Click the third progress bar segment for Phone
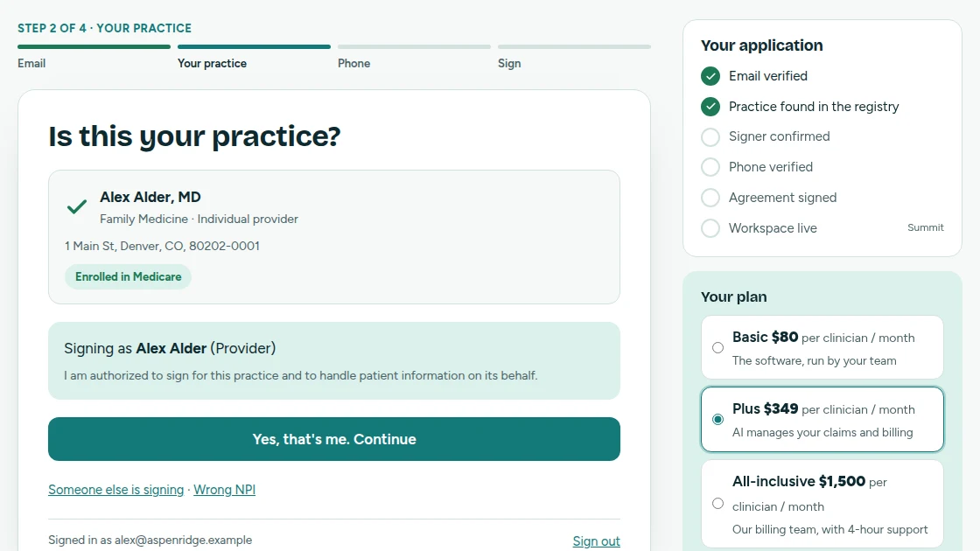Image resolution: width=980 pixels, height=551 pixels. pyautogui.click(x=414, y=46)
